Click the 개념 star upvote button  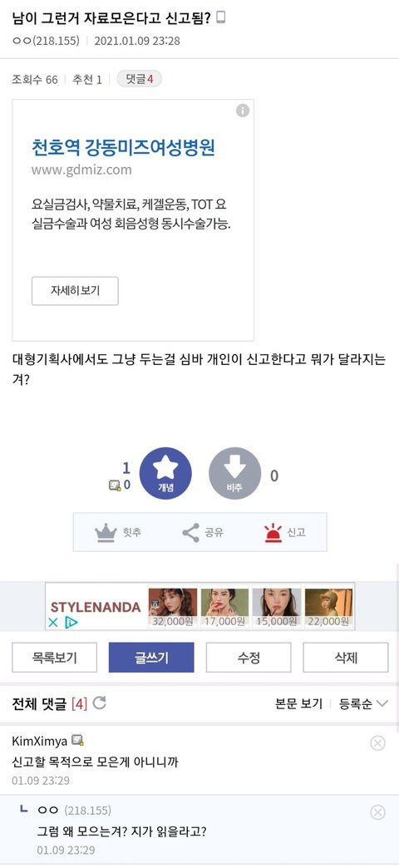(x=165, y=474)
